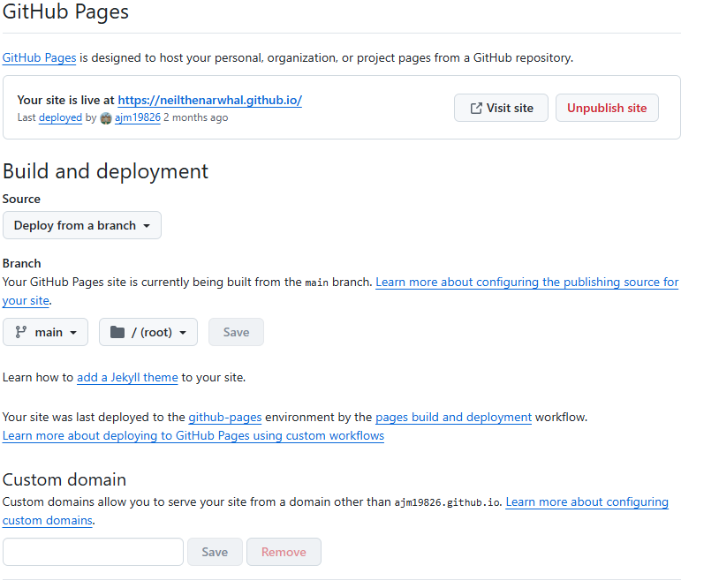Click the Unpublish site button
719x588 pixels.
pyautogui.click(x=607, y=107)
